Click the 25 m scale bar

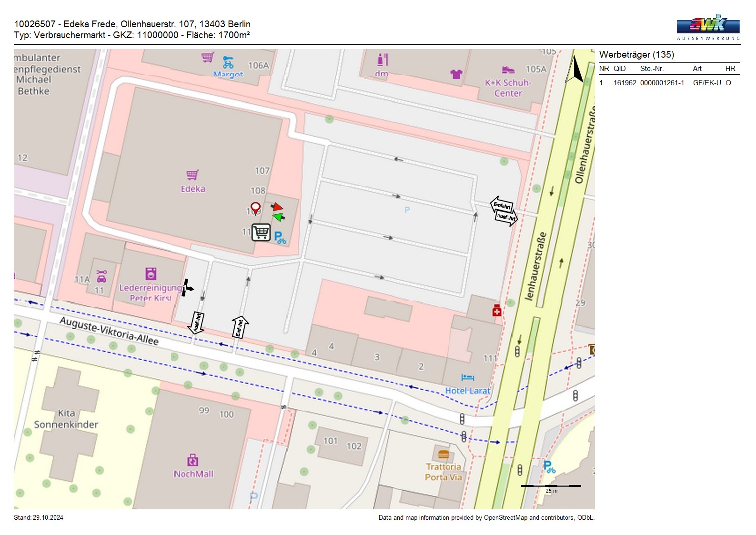551,486
